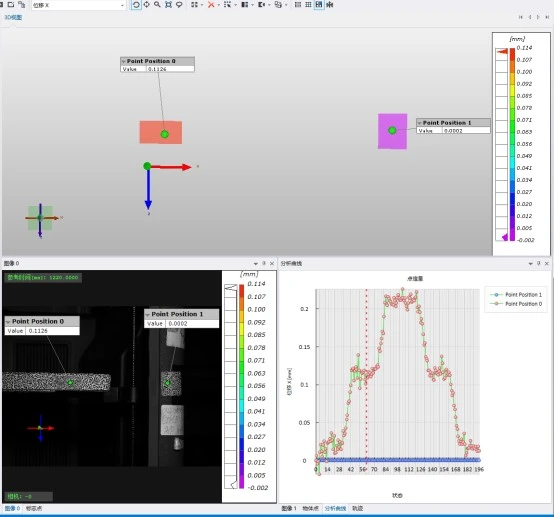Click the next tab arrow at upper right

pos(538,17)
